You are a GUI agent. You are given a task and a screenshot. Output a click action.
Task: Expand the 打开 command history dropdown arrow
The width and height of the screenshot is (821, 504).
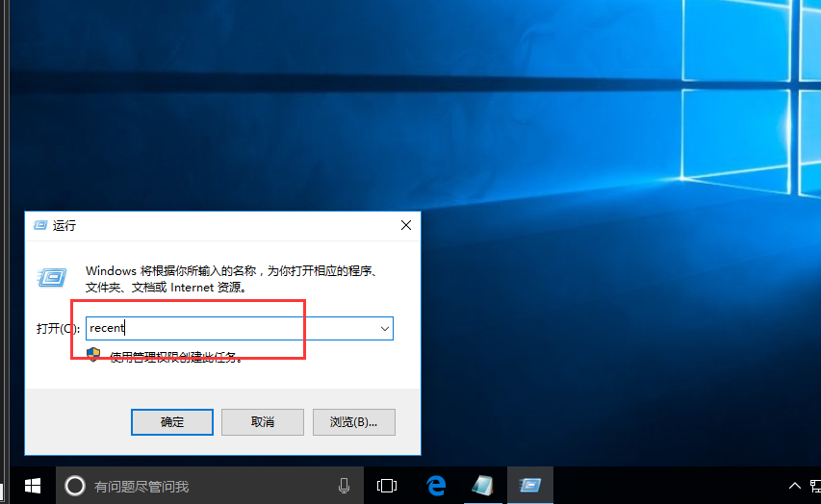click(x=385, y=329)
